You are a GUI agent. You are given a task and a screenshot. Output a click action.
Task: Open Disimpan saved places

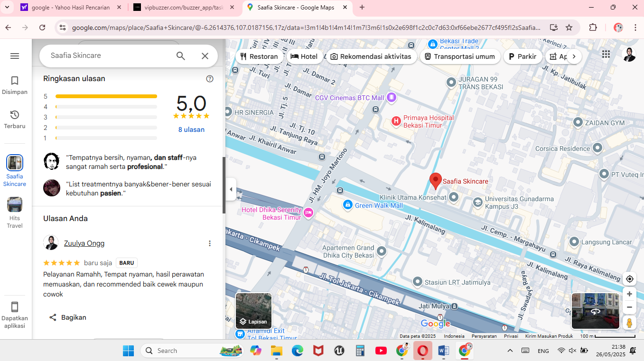click(15, 85)
